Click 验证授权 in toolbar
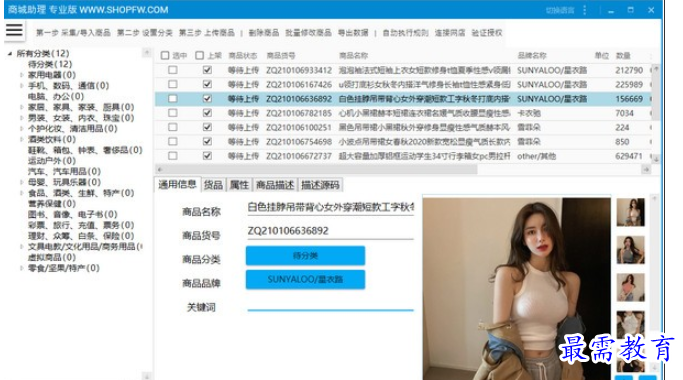 click(487, 33)
